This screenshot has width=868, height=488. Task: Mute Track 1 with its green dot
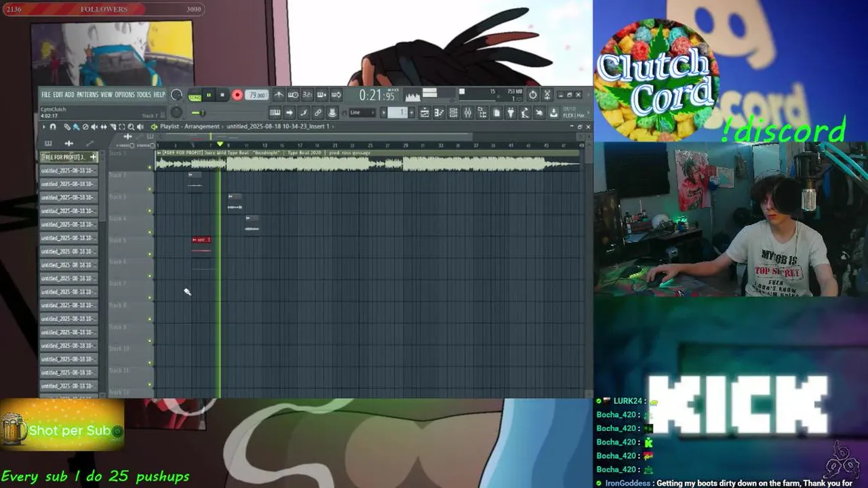point(151,167)
